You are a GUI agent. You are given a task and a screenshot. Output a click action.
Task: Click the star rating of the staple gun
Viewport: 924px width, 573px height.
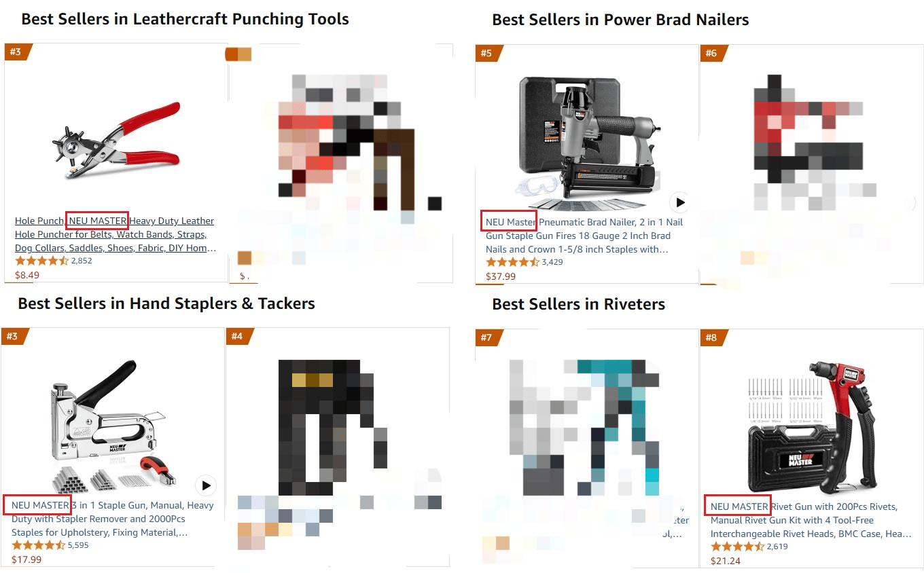coord(38,545)
